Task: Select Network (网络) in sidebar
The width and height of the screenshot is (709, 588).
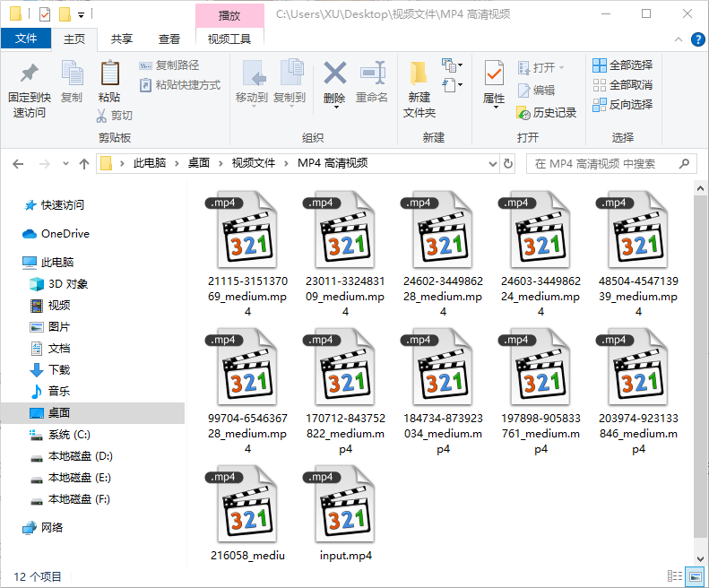Action: (x=42, y=528)
